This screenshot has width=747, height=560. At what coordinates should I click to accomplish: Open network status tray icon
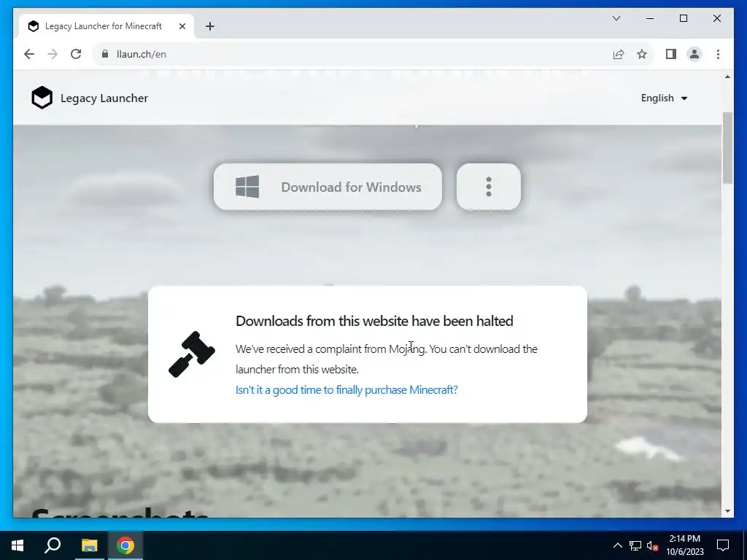click(635, 545)
